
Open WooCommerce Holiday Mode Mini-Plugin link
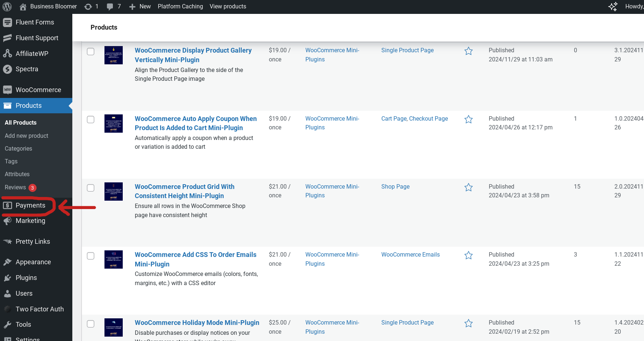click(197, 323)
